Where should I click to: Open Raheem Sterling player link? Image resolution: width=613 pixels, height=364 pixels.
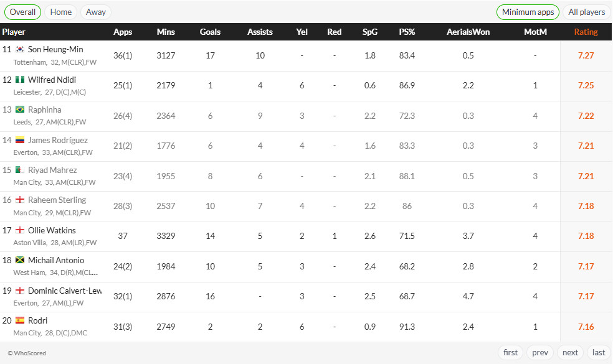57,200
